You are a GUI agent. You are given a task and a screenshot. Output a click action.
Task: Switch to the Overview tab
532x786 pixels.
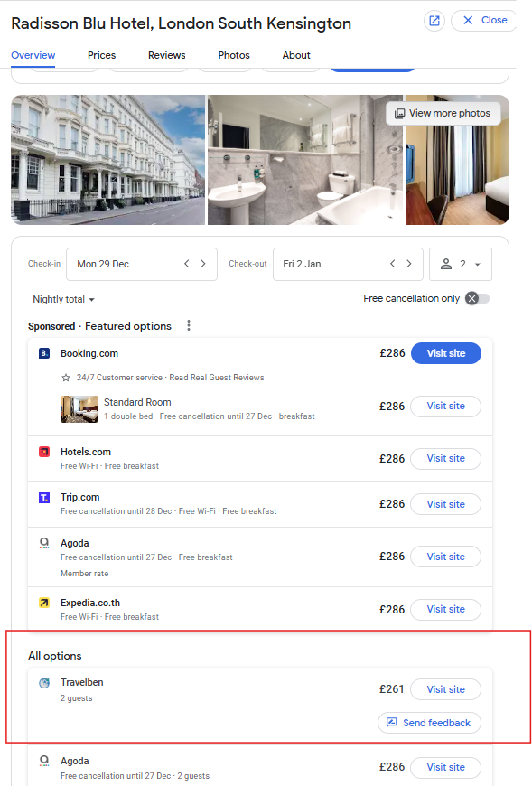point(33,55)
